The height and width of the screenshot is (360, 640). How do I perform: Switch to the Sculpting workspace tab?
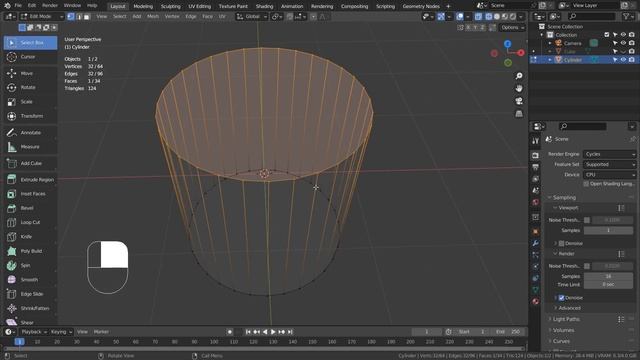(x=171, y=6)
